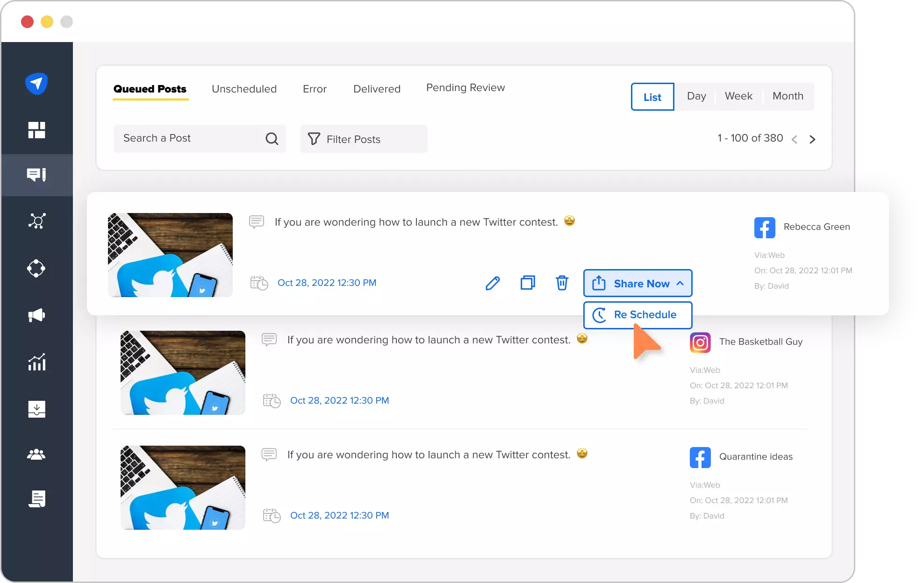This screenshot has height=583, width=924.
Task: Select the Day calendar view
Action: 696,96
